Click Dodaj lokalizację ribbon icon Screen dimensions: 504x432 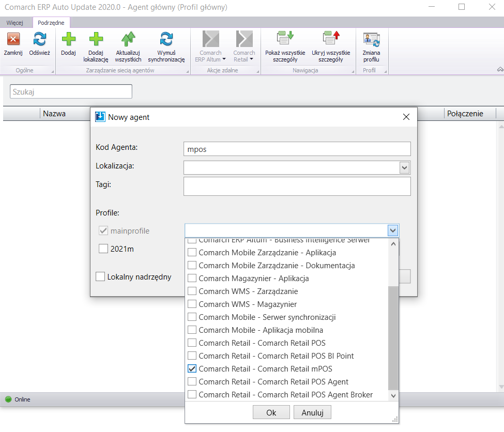[x=96, y=40]
